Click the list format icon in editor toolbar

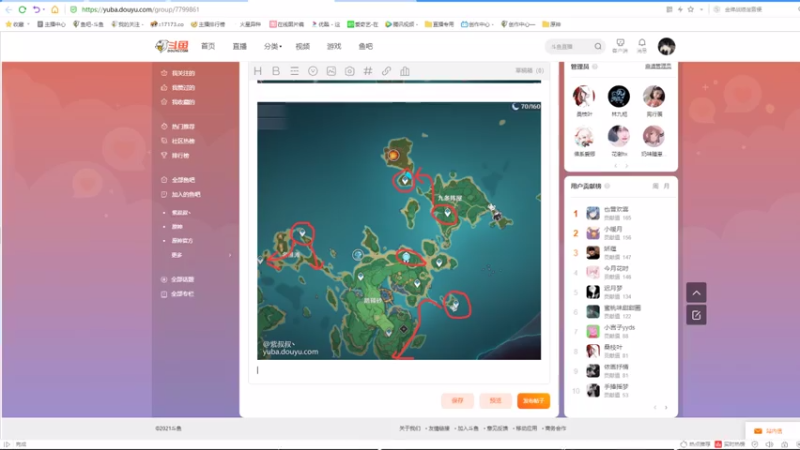pyautogui.click(x=294, y=71)
